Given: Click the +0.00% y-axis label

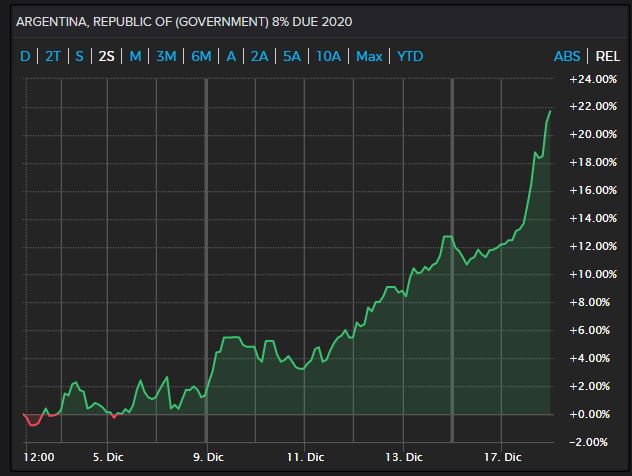Looking at the screenshot, I should point(589,414).
